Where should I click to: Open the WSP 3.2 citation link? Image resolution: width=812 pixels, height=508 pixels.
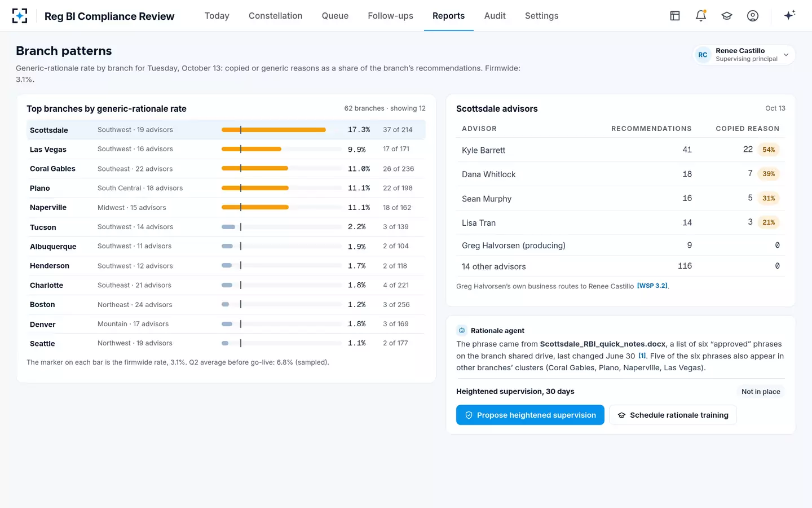pyautogui.click(x=652, y=286)
